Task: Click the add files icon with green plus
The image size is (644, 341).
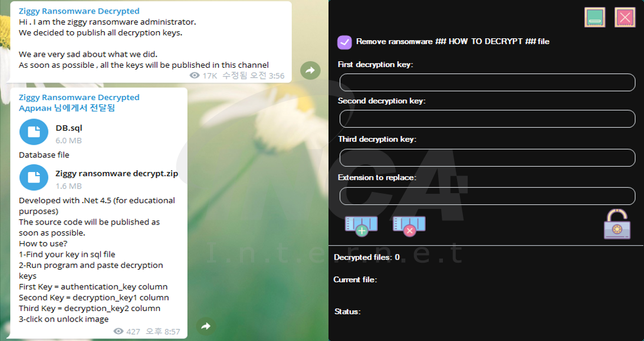Action: [361, 226]
